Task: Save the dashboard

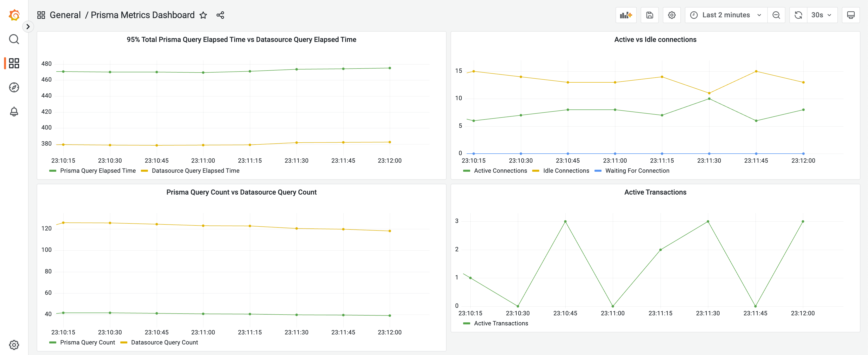Action: 649,15
